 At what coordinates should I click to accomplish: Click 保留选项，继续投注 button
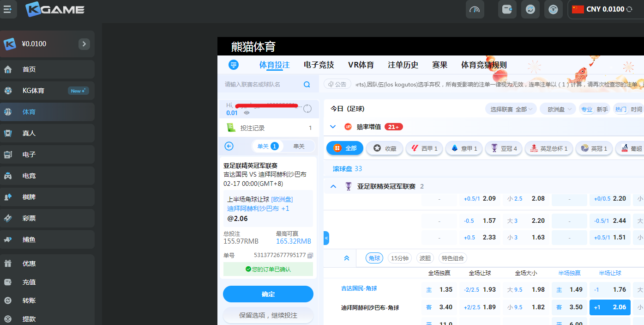pyautogui.click(x=268, y=315)
